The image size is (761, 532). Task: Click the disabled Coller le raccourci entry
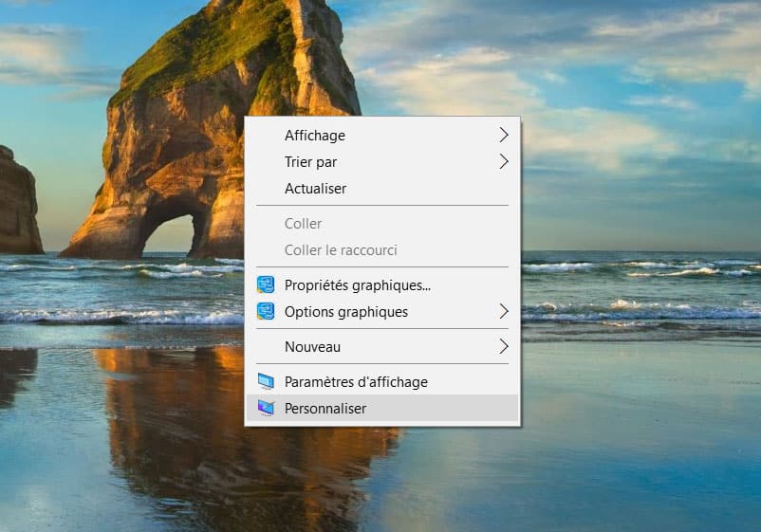[341, 250]
